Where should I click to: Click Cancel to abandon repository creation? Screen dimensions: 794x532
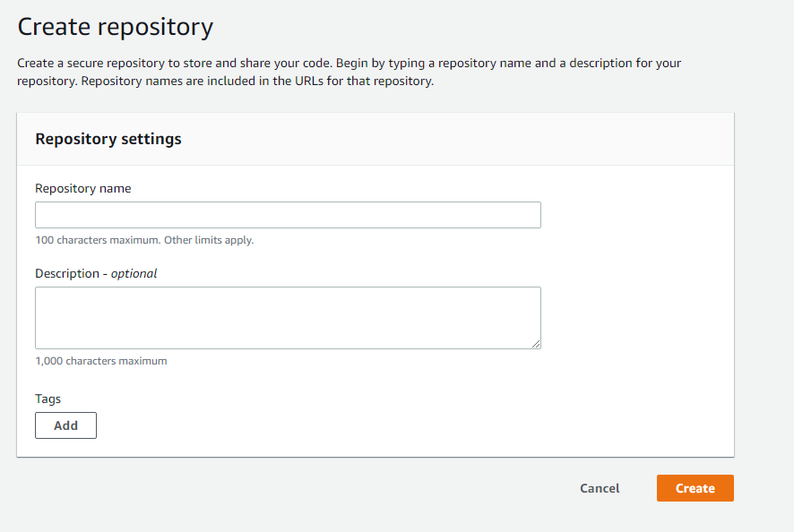point(599,488)
